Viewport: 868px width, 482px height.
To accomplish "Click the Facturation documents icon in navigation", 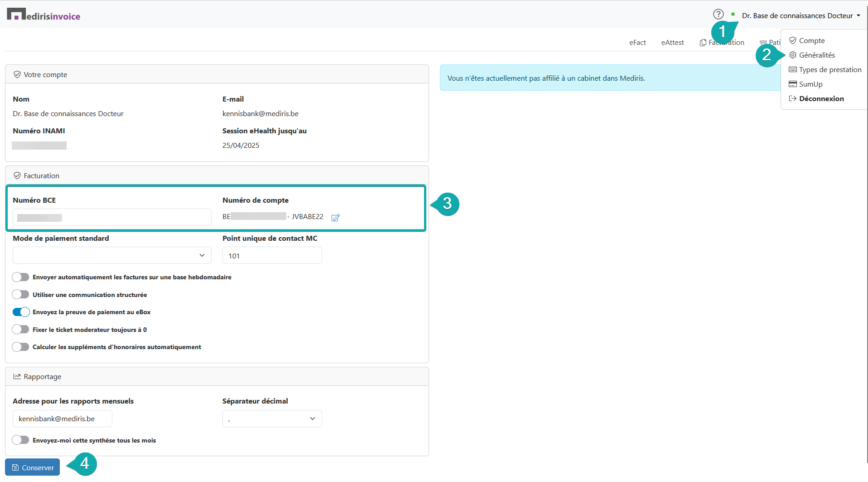I will tap(703, 43).
